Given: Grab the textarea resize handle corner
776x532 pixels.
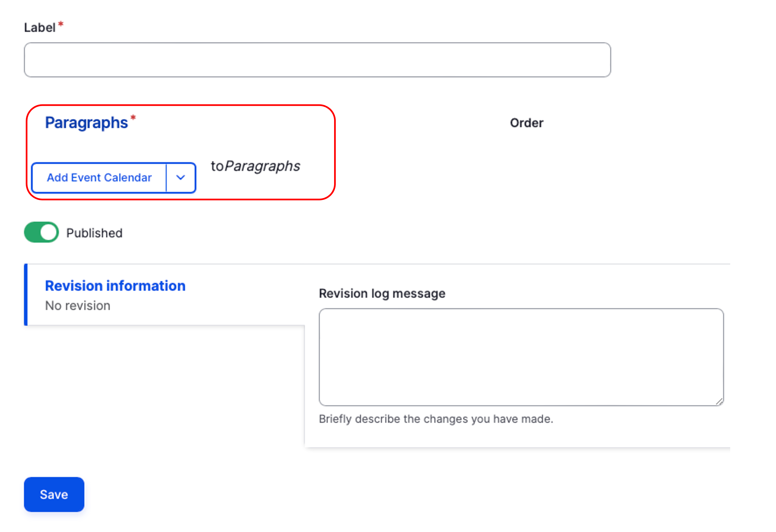Looking at the screenshot, I should click(x=719, y=402).
